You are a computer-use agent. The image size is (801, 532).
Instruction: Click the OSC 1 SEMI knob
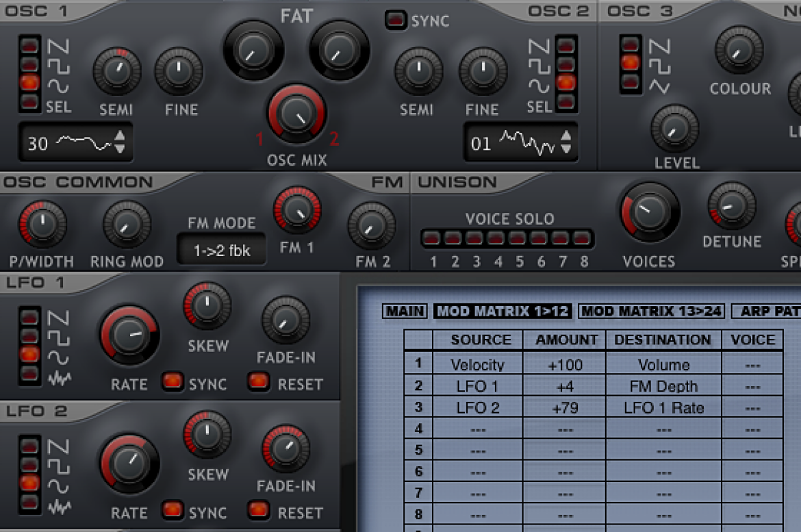pos(117,71)
